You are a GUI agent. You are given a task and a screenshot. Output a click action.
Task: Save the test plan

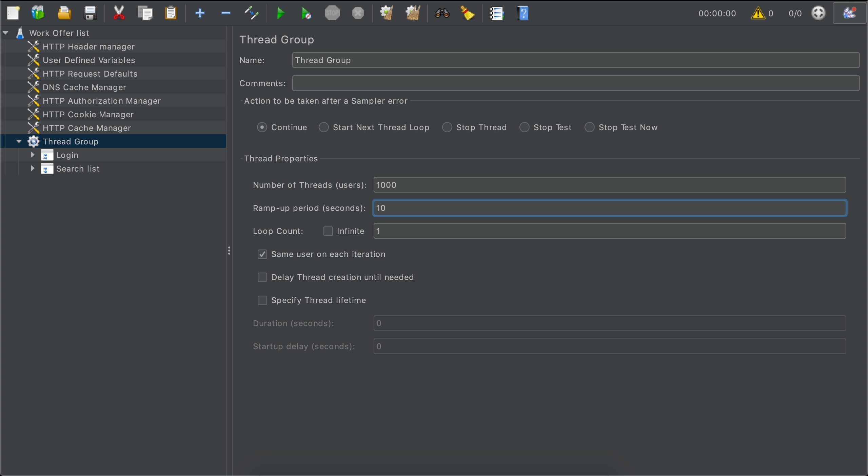90,13
